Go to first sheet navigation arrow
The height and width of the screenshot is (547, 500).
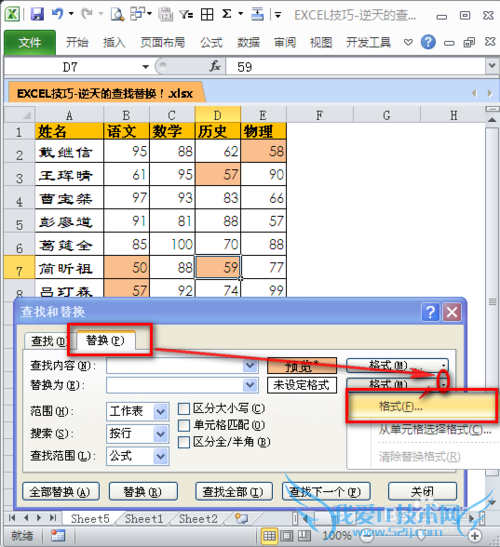pos(12,518)
